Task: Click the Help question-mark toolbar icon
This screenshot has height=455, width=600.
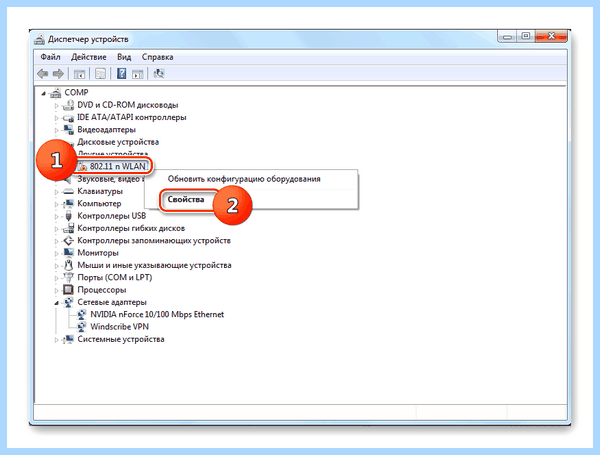Action: pos(121,73)
